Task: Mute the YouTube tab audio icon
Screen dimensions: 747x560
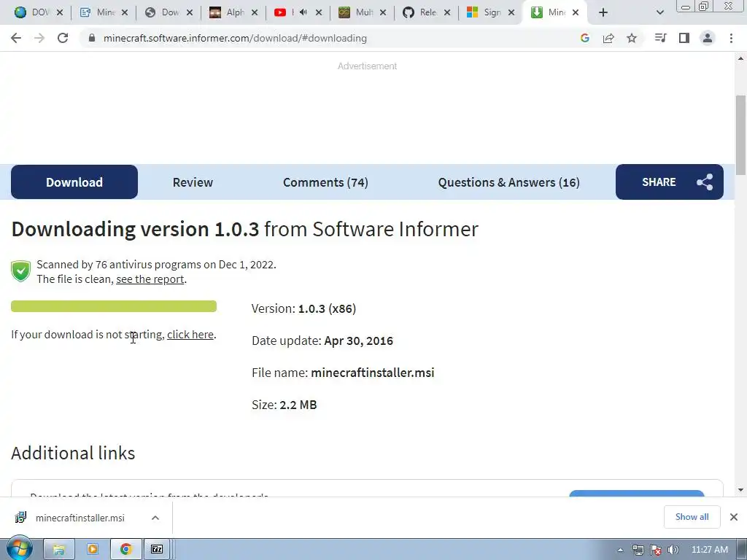Action: pos(303,12)
